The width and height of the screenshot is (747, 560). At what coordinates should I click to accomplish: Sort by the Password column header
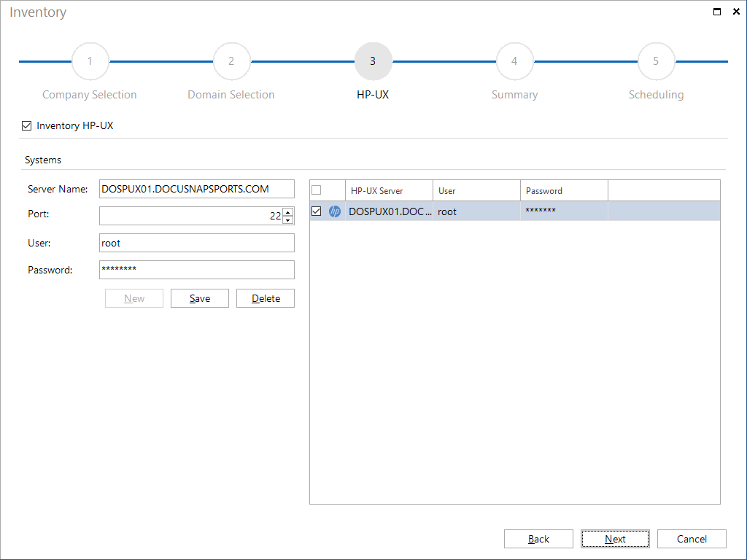[x=564, y=190]
